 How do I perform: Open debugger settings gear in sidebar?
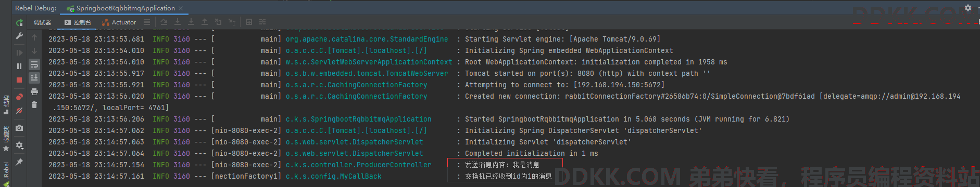click(19, 145)
